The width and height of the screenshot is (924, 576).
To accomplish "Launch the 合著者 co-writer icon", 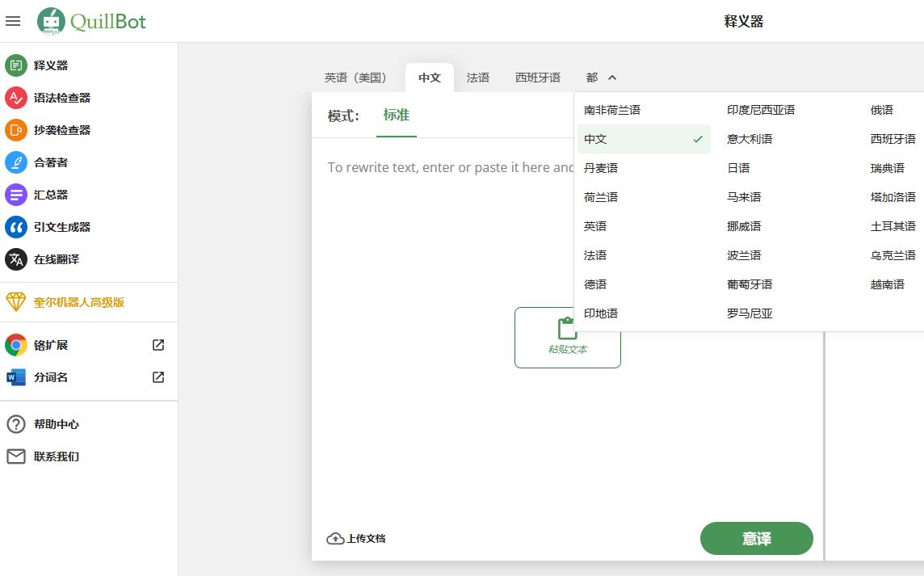I will 16,162.
